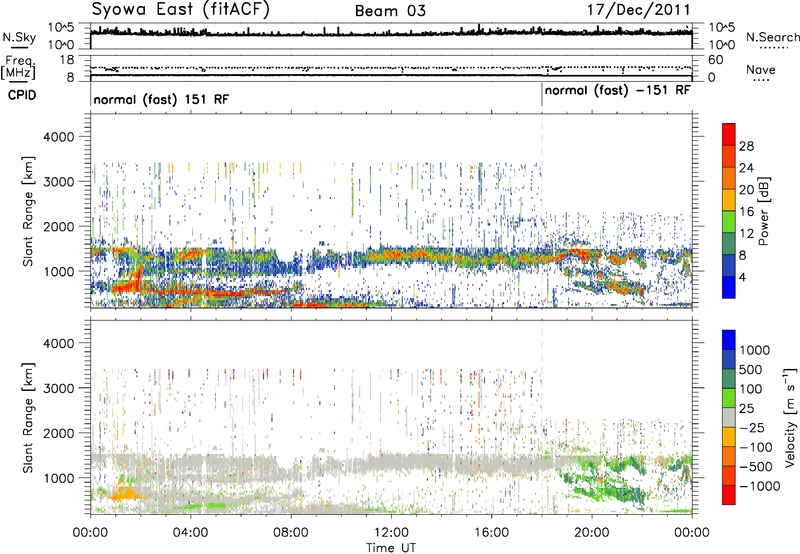Click the 'Time UT' axis label
The width and height of the screenshot is (800, 554).
click(x=391, y=547)
